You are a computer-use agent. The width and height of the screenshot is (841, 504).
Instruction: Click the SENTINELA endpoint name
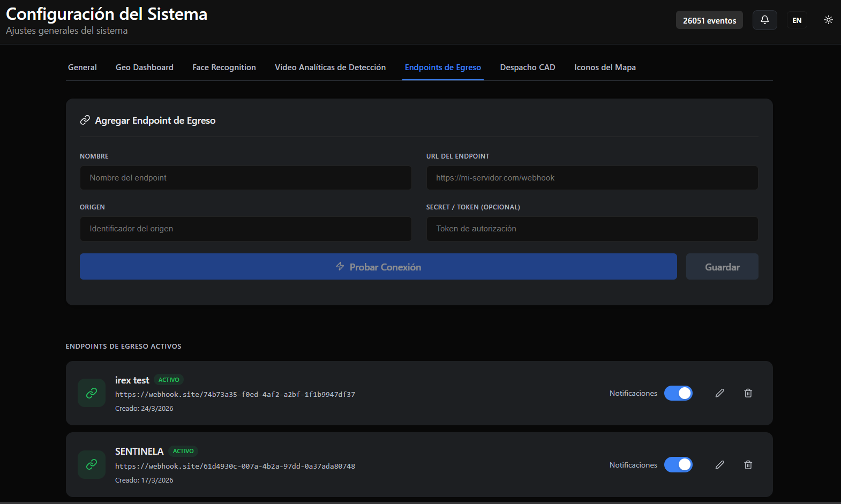139,452
